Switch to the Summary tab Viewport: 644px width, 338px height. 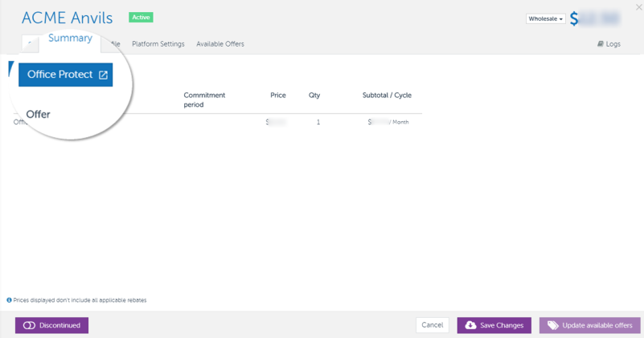click(70, 39)
